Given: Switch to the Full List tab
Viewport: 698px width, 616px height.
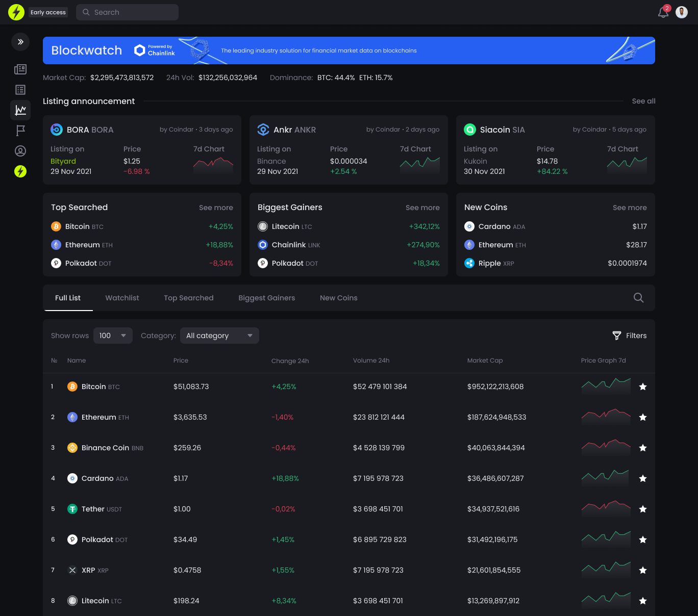Looking at the screenshot, I should (68, 298).
